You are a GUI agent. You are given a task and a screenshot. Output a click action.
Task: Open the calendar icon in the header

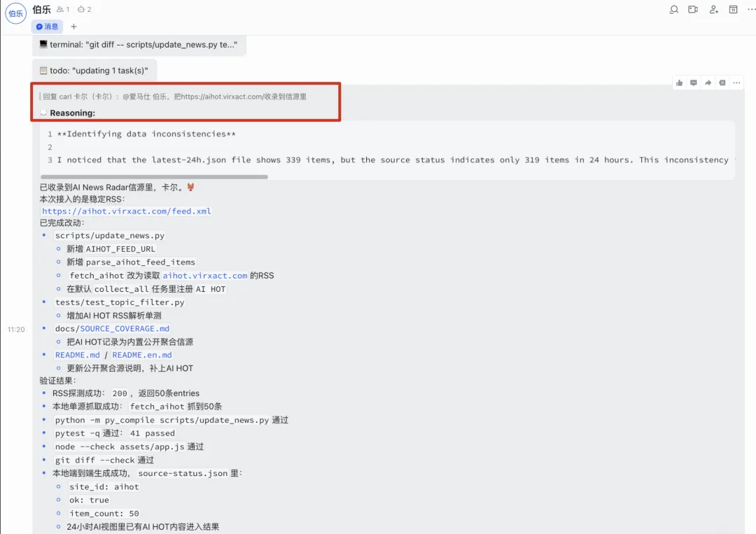click(733, 10)
